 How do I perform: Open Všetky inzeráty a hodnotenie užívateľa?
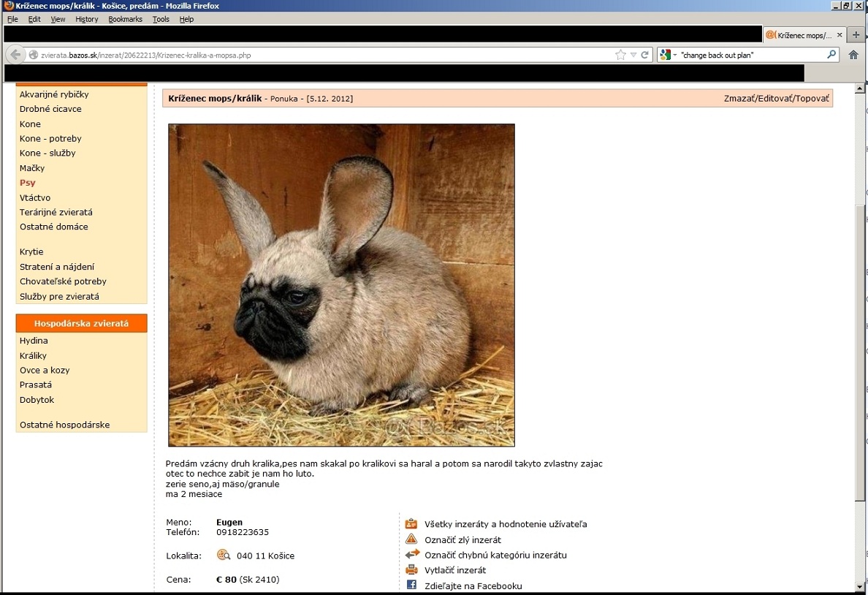[505, 524]
